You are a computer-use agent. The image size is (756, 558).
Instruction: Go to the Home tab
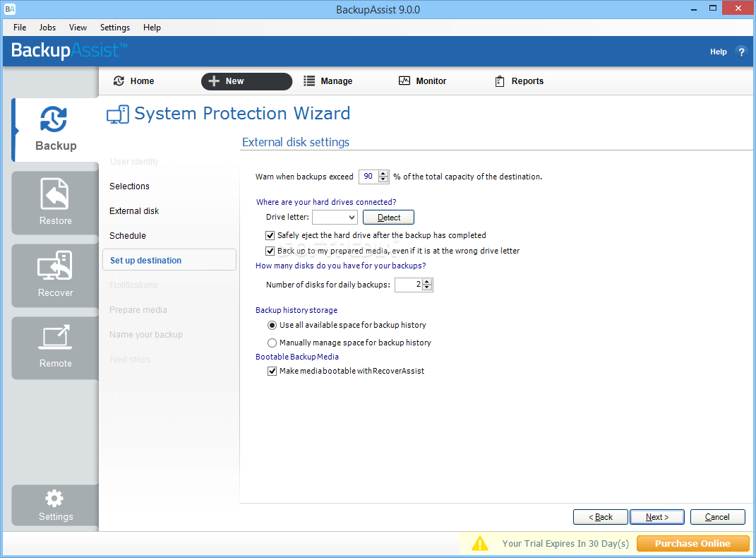coord(133,81)
